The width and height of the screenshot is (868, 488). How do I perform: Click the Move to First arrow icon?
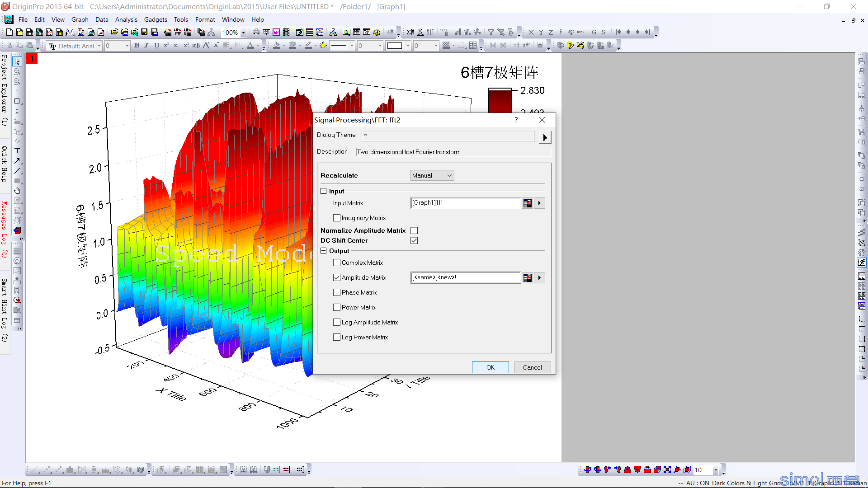click(618, 32)
